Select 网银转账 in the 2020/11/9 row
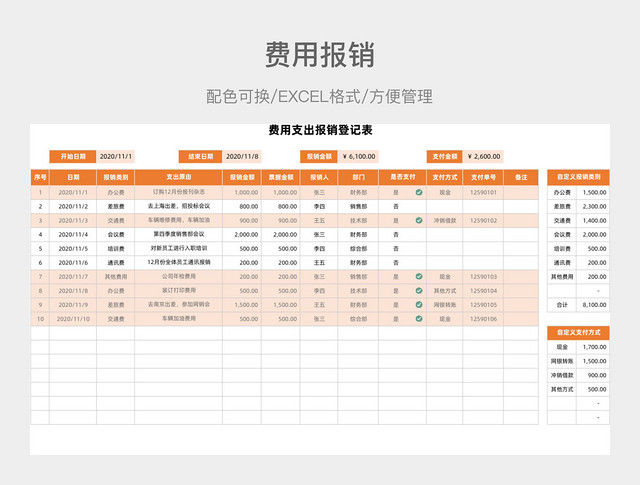Viewport: 640px width, 485px height. [x=444, y=305]
